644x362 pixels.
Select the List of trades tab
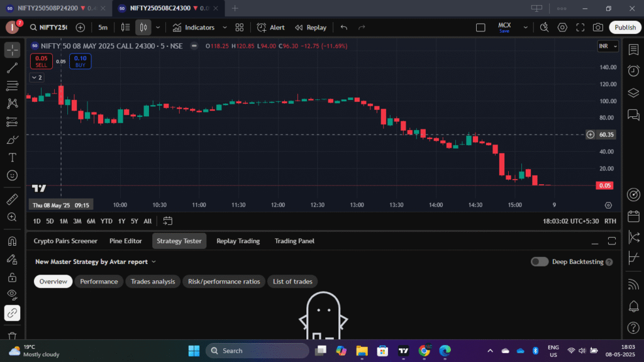coord(292,282)
